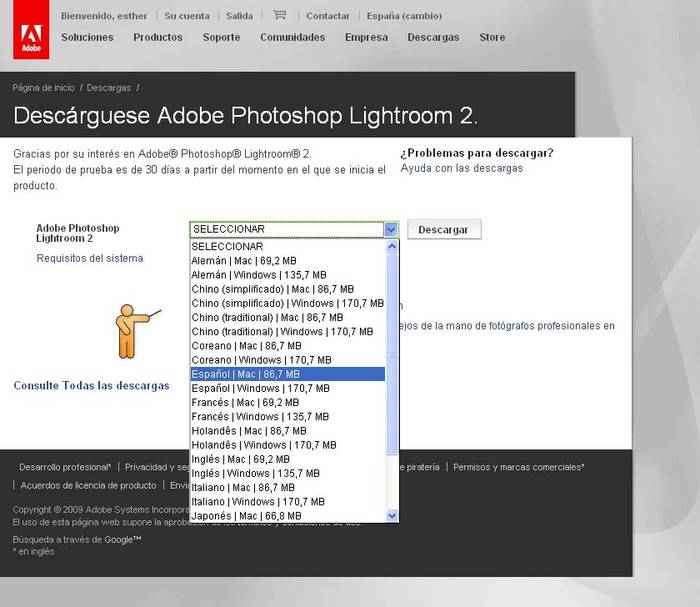Click the Salida link
The height and width of the screenshot is (607, 700).
[x=239, y=16]
